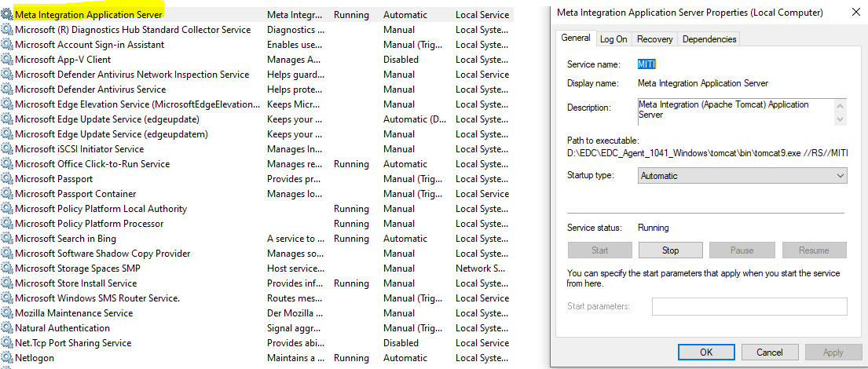Image resolution: width=868 pixels, height=369 pixels.
Task: Click the tomcat9.exe executable path text
Action: (707, 152)
